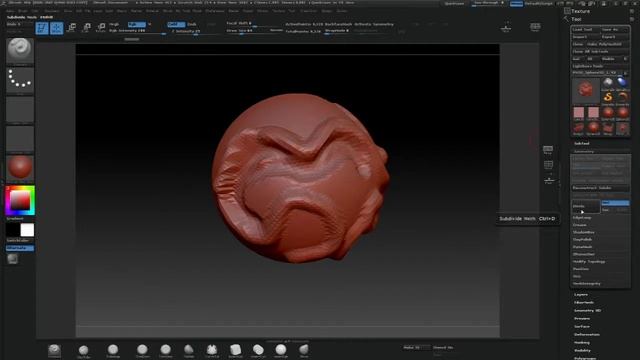The width and height of the screenshot is (640, 360).
Task: Expand the FiberMesh section
Action: pos(584,302)
